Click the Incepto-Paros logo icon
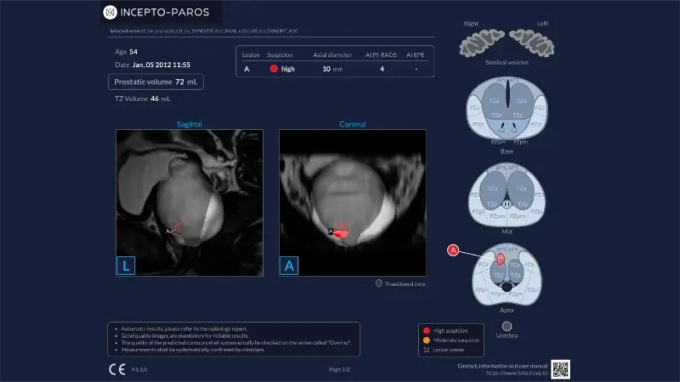This screenshot has width=680, height=382. pos(110,12)
